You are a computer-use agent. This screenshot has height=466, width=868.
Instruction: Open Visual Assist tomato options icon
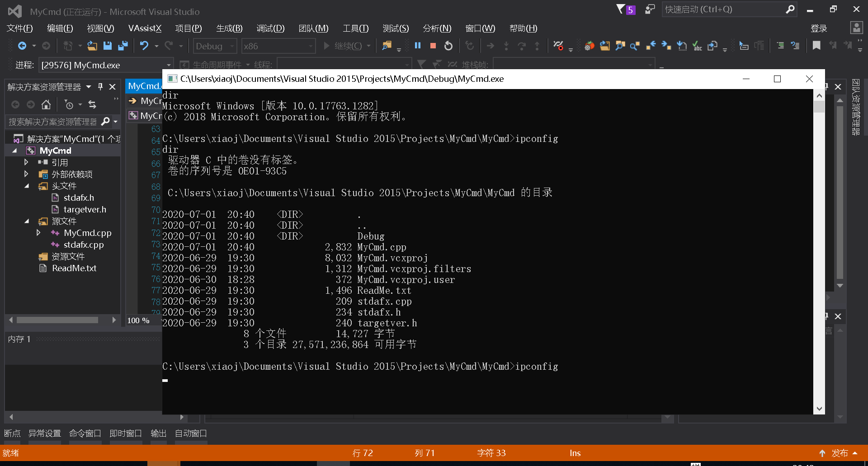point(589,46)
